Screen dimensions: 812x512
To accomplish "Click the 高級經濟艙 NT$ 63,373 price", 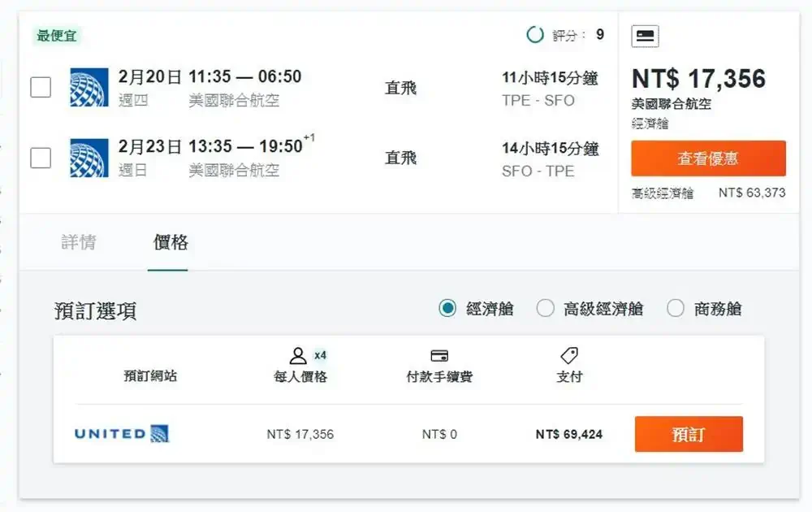I will (x=752, y=193).
